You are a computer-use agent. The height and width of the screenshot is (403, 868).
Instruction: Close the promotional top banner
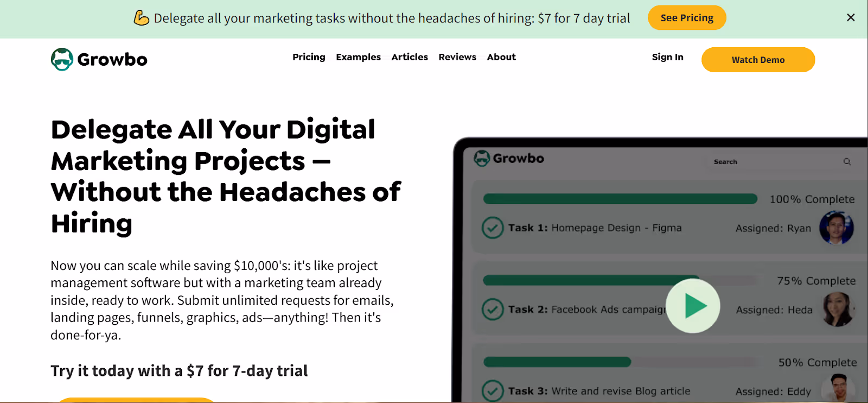851,17
